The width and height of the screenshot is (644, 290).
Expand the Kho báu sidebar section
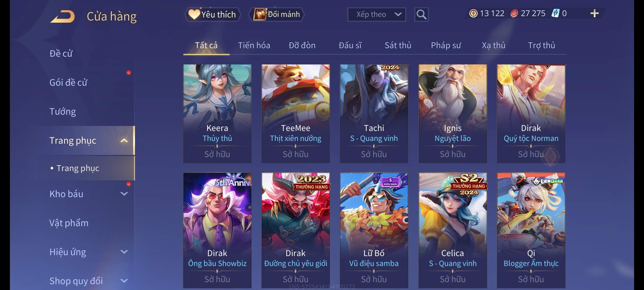point(124,194)
